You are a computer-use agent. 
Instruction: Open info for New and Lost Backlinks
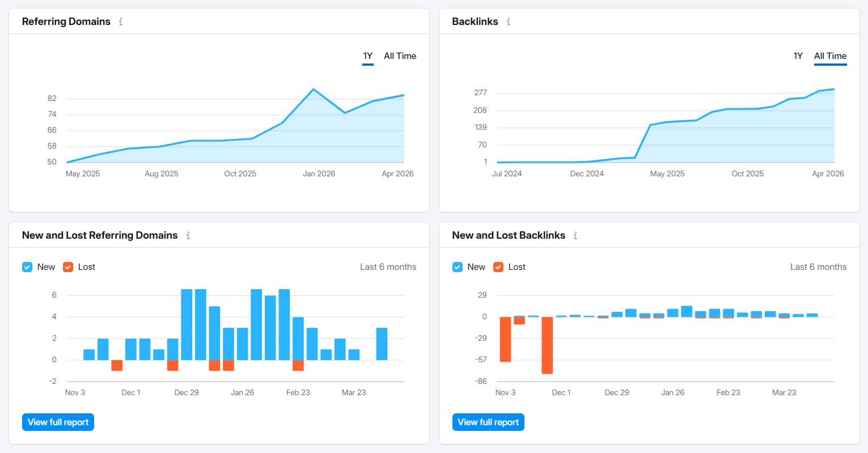575,235
